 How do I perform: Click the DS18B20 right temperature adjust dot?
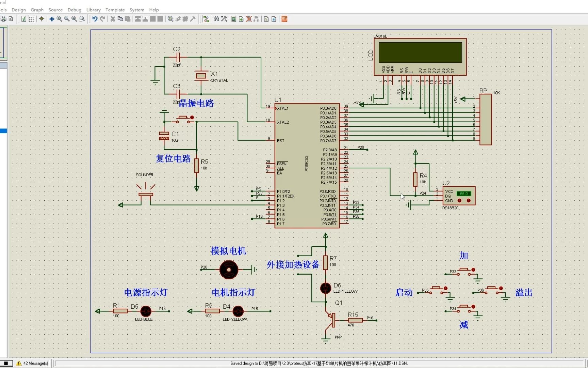click(469, 201)
